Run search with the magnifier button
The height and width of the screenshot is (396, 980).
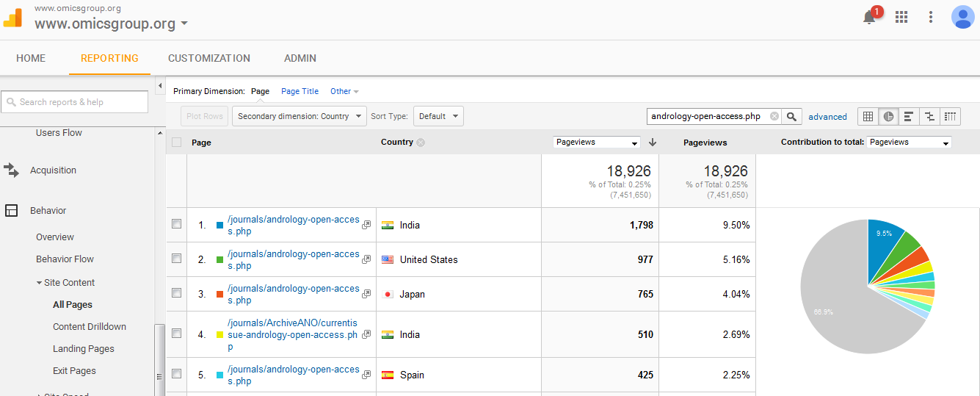(791, 116)
